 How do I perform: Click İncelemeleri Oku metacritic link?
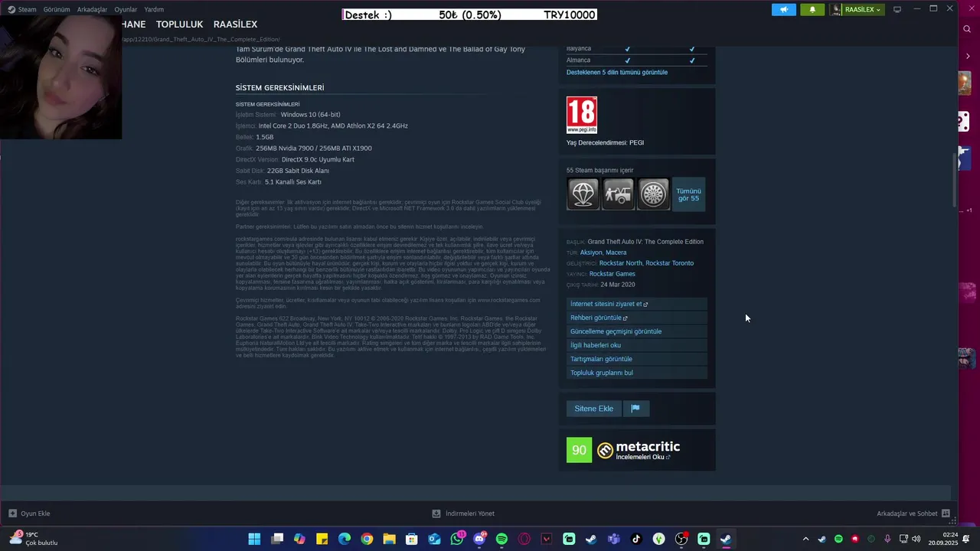[x=642, y=457]
